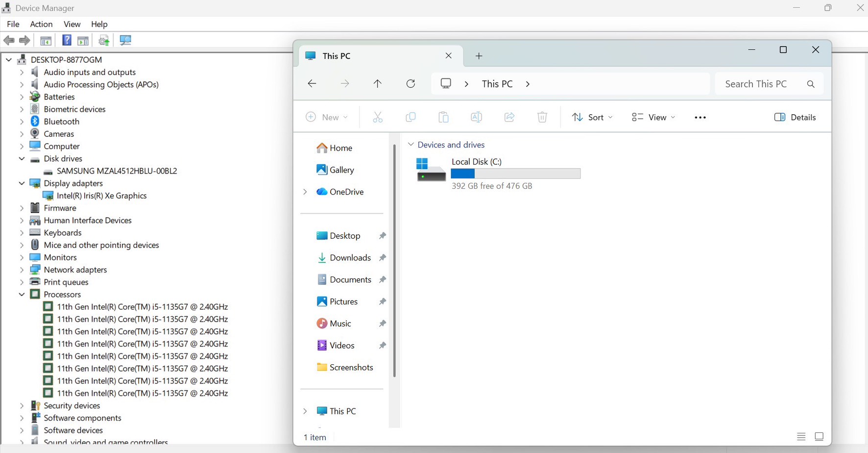
Task: Toggle the Details pane button
Action: tap(795, 117)
